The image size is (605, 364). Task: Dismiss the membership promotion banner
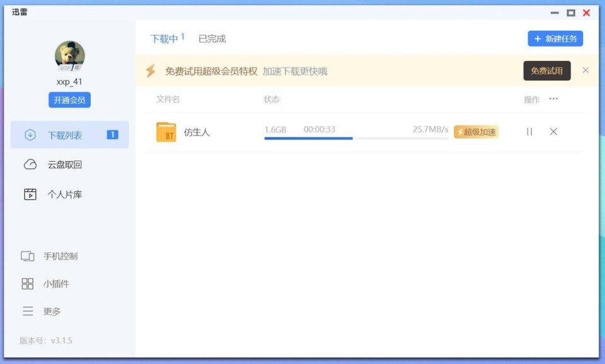pos(585,71)
